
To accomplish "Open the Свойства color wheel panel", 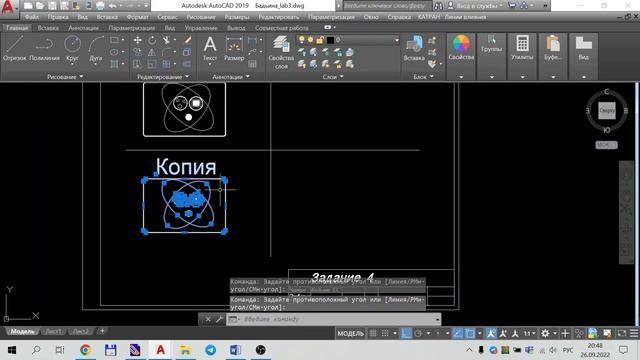I will (x=461, y=48).
